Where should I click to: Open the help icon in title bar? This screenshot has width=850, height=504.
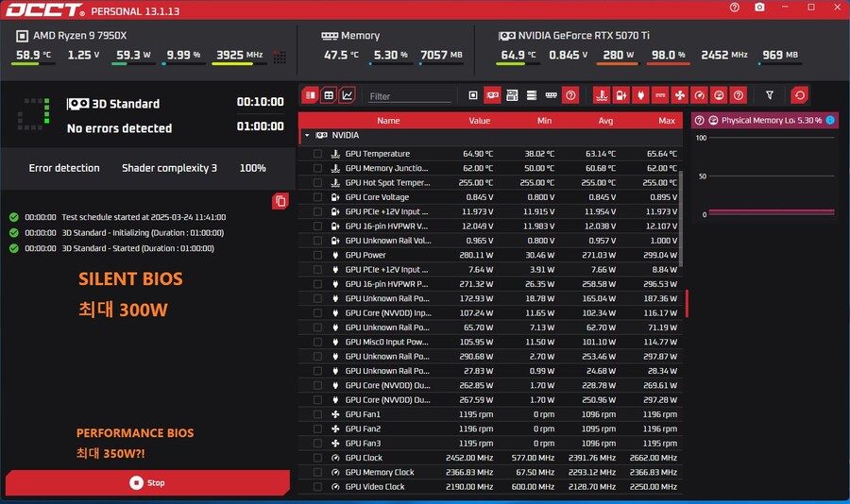point(735,8)
